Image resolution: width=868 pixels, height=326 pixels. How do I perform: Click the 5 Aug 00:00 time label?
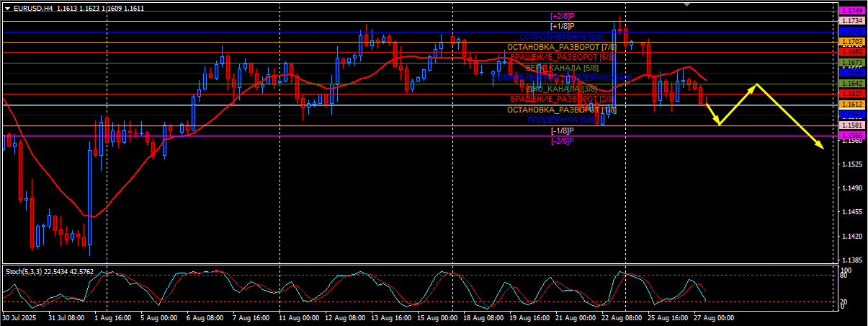pyautogui.click(x=158, y=317)
